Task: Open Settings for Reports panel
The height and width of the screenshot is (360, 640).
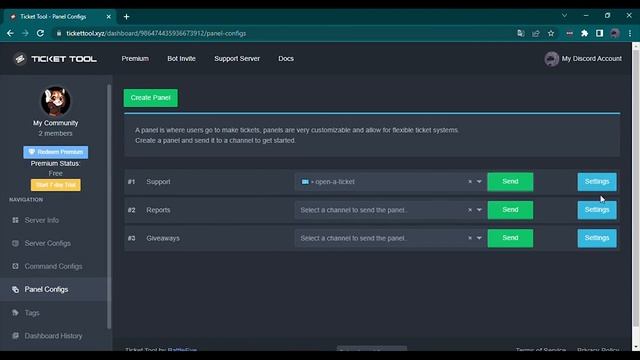Action: pos(597,210)
